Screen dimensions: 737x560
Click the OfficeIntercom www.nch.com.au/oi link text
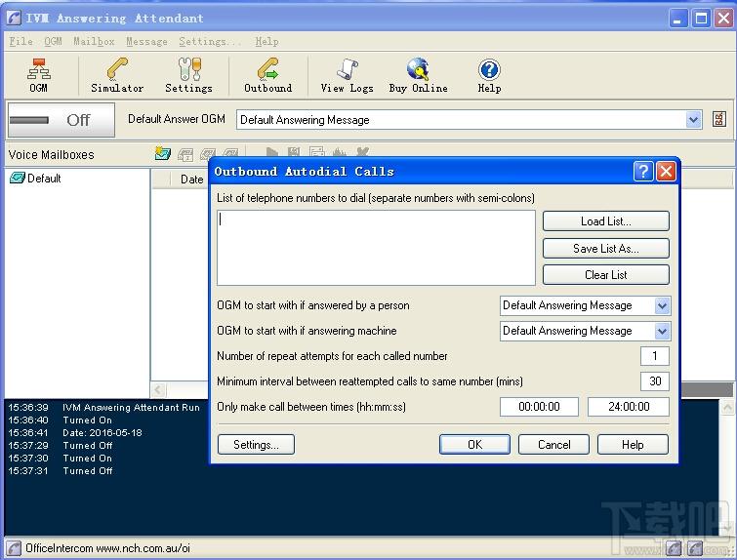click(107, 548)
